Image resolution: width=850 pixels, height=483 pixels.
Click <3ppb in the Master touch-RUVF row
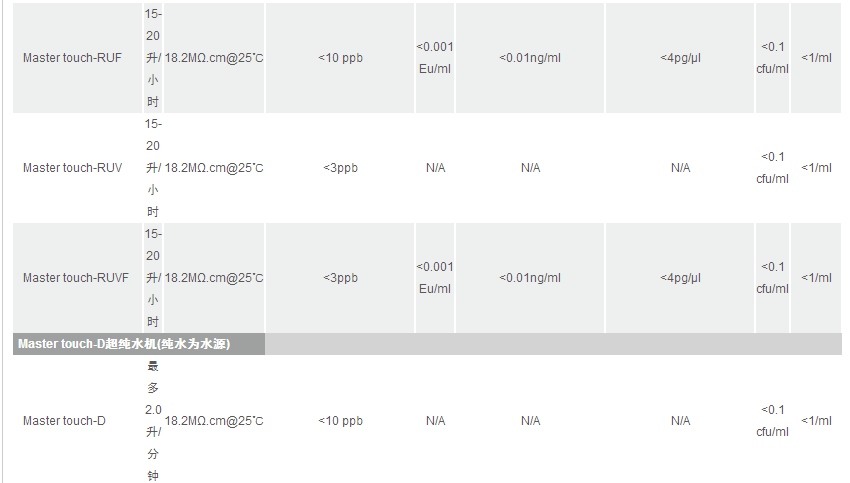coord(340,278)
